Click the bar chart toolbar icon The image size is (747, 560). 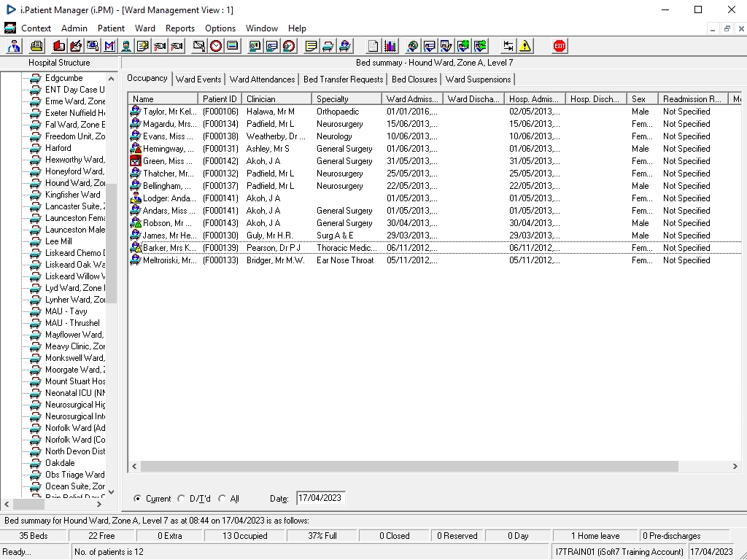tap(390, 46)
